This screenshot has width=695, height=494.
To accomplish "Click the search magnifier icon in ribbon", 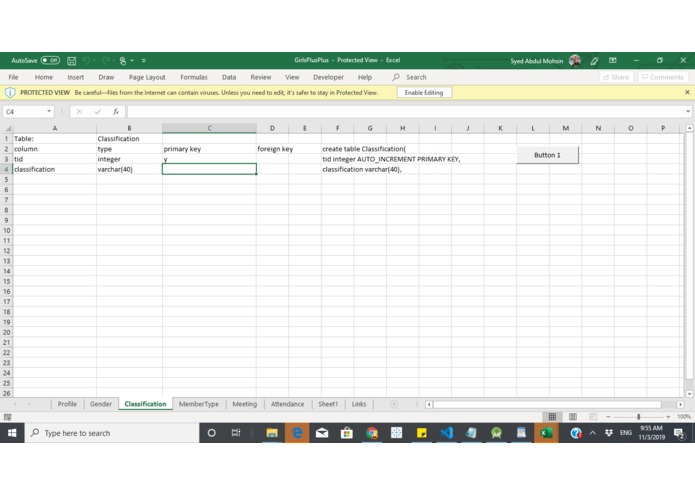I will pos(396,77).
